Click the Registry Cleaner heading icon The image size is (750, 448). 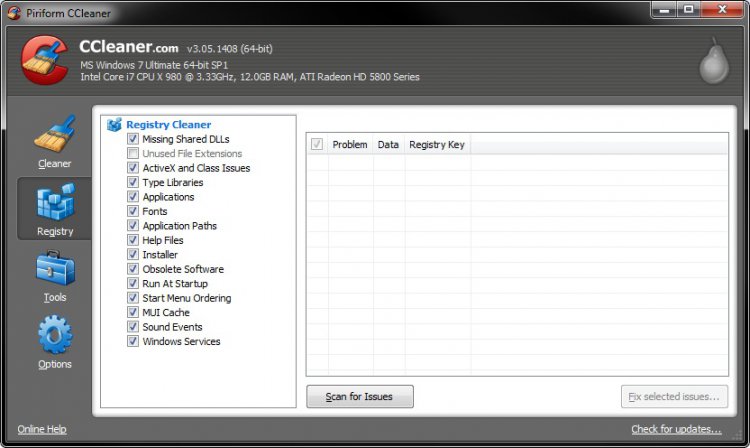pos(114,125)
